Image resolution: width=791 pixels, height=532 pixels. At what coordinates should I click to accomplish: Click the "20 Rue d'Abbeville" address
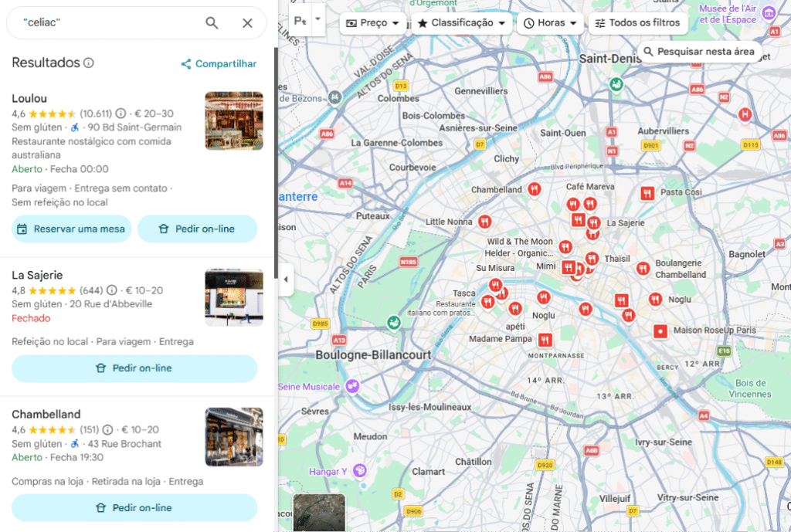(111, 304)
